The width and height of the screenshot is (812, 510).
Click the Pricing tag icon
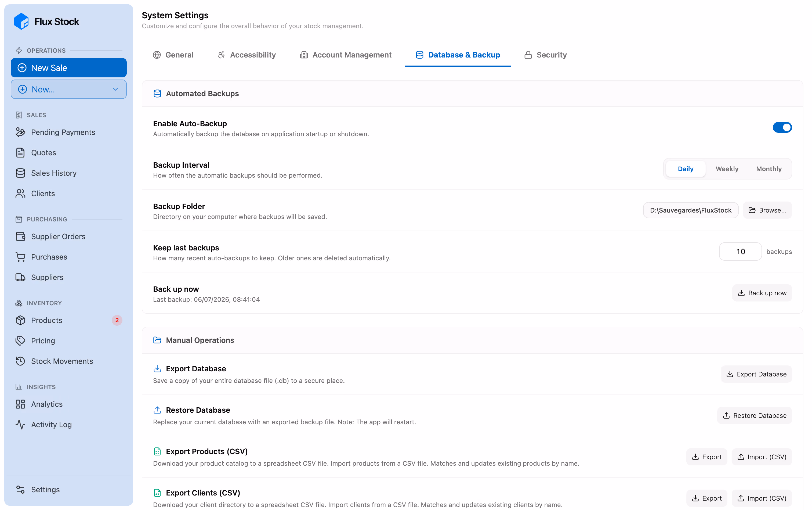pyautogui.click(x=20, y=341)
